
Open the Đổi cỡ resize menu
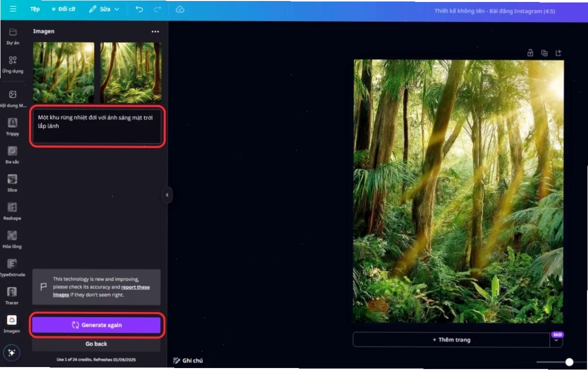pyautogui.click(x=63, y=9)
